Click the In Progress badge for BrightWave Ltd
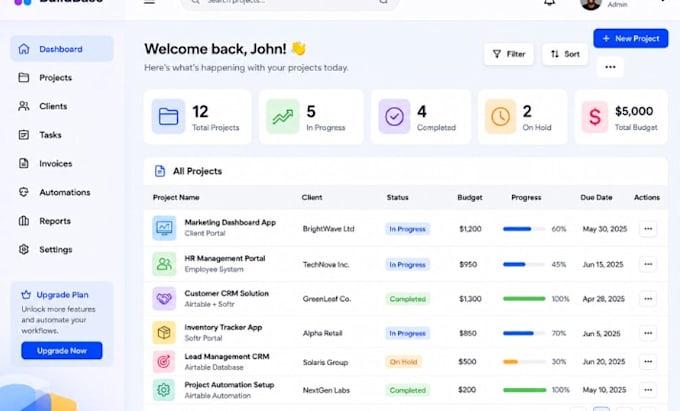Screen dimensions: 680x411 click(x=408, y=229)
